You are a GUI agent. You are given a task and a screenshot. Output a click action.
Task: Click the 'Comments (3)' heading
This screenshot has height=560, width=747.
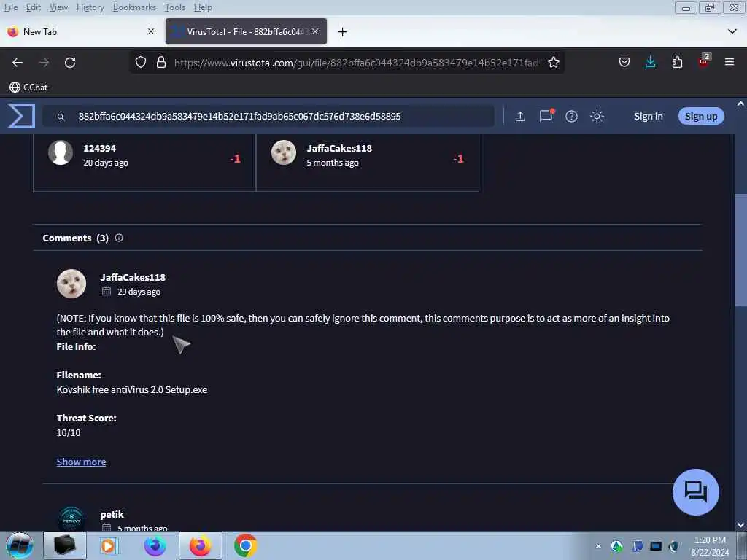[x=75, y=238]
